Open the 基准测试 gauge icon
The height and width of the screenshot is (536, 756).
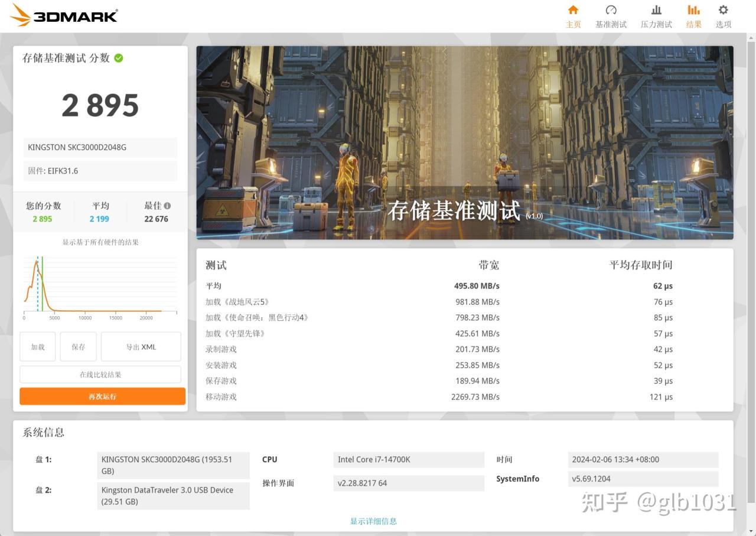coord(611,10)
